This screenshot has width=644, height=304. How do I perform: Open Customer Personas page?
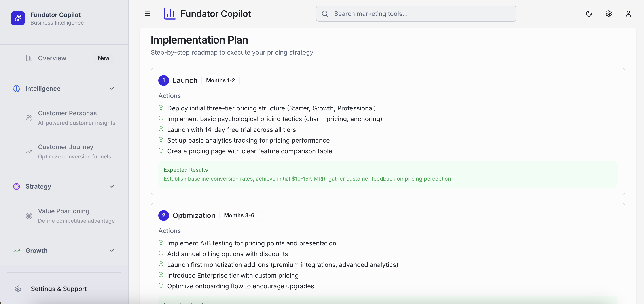tap(70, 118)
